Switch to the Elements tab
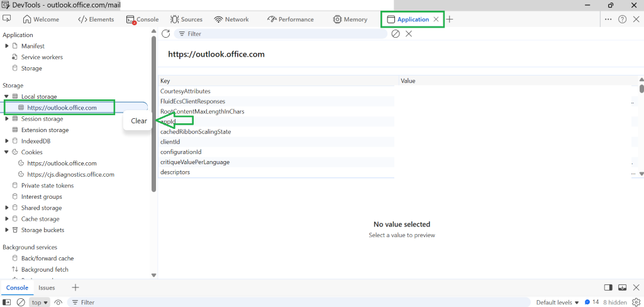 pos(96,20)
